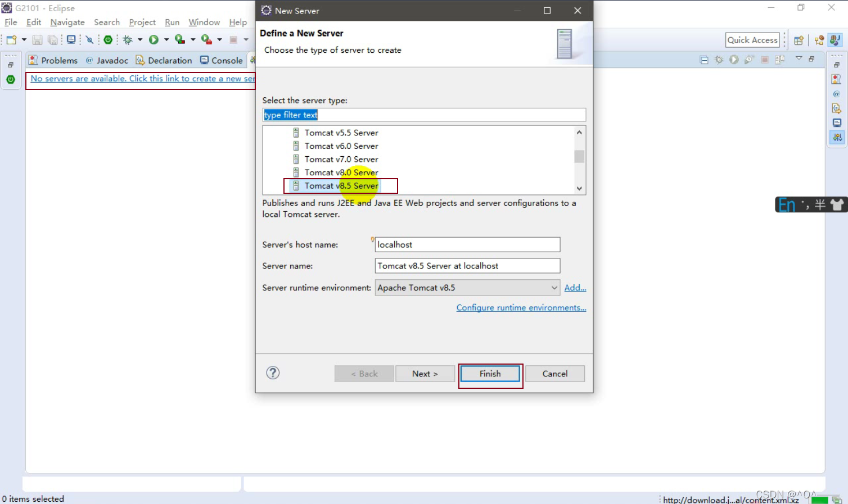Open the File menu
Screen dimensions: 848x504
click(11, 22)
